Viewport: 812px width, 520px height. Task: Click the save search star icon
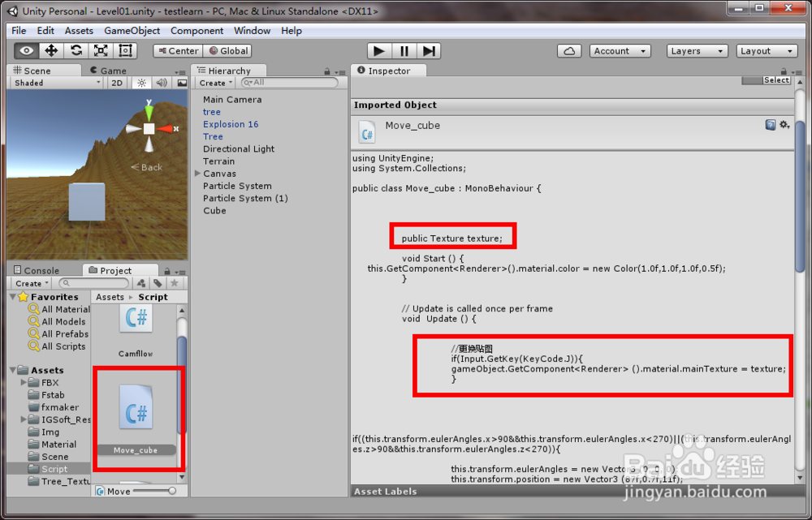click(175, 283)
